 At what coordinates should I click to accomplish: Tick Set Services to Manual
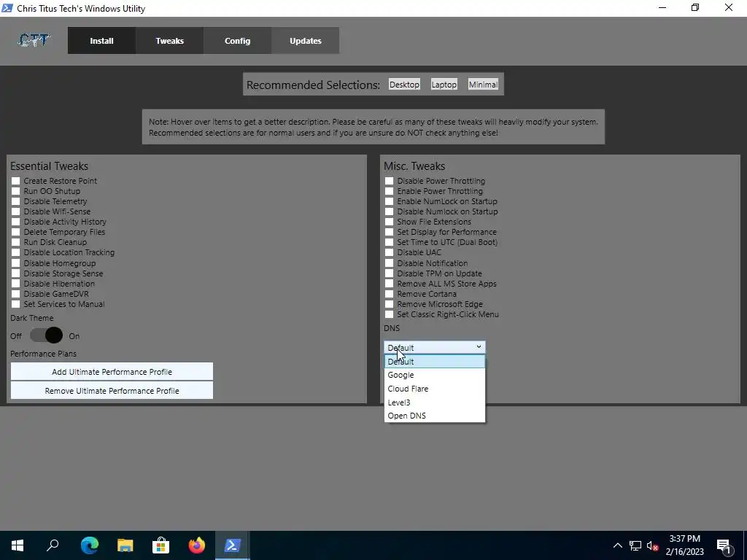click(16, 304)
